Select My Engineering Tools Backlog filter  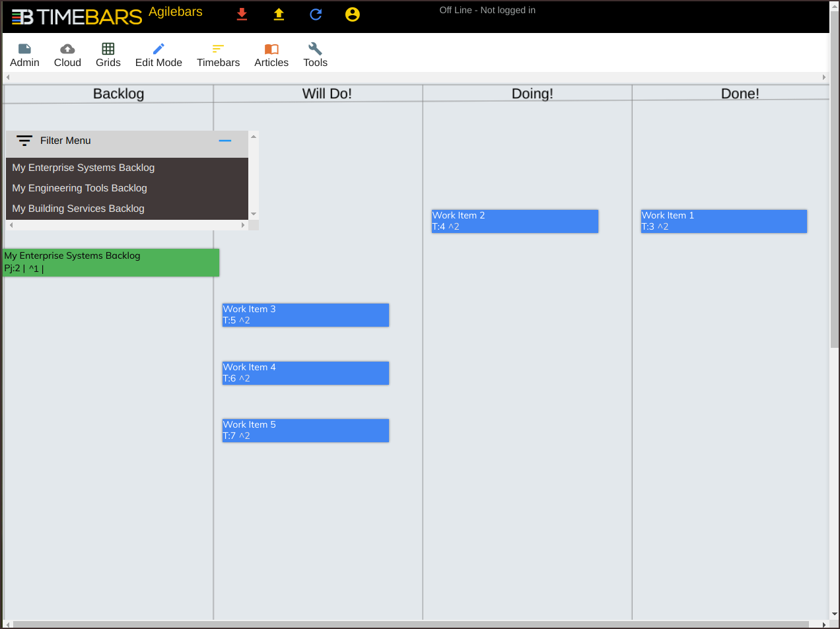(80, 188)
